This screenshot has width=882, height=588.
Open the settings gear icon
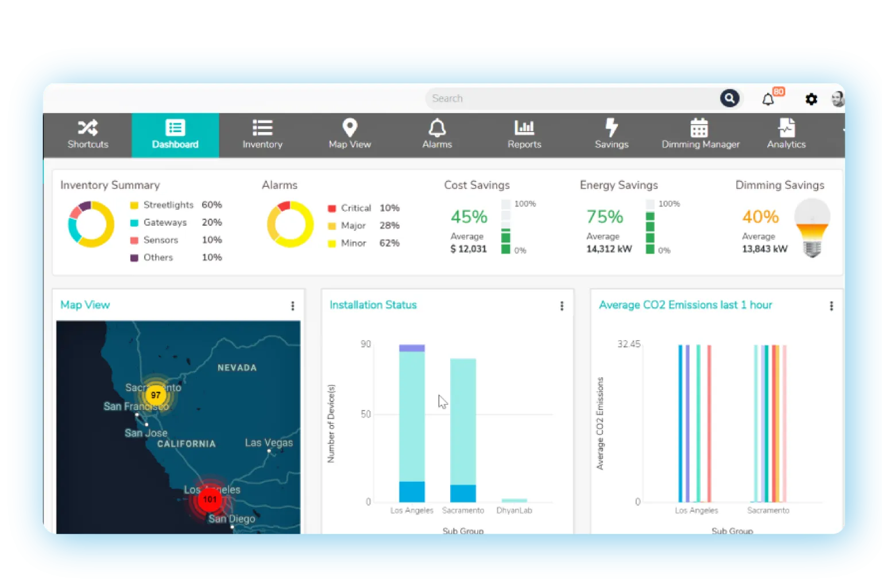811,99
